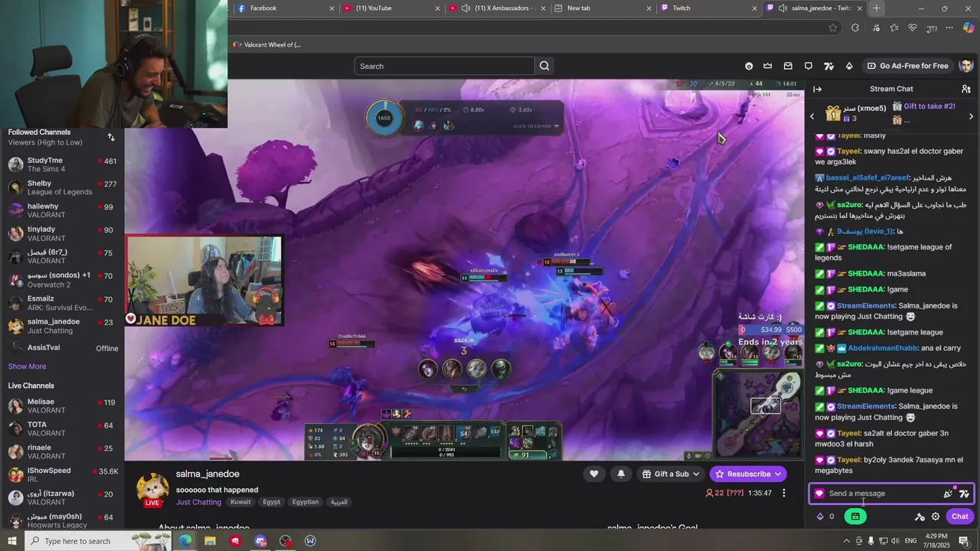Switch to the Facebook tab
This screenshot has height=551, width=980.
(x=286, y=8)
